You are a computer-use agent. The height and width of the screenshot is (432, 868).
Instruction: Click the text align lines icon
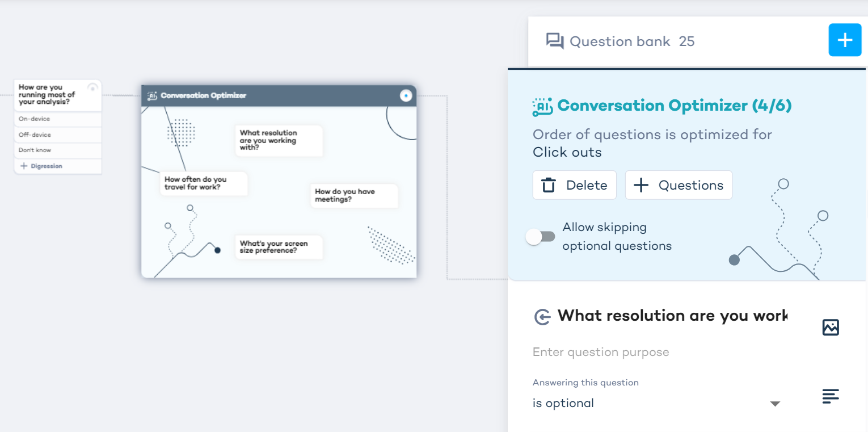[831, 396]
